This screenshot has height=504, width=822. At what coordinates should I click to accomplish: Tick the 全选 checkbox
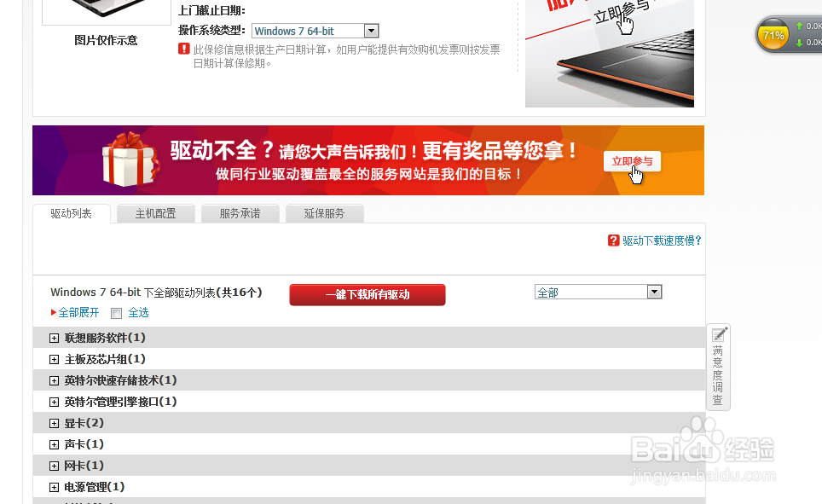(x=116, y=314)
